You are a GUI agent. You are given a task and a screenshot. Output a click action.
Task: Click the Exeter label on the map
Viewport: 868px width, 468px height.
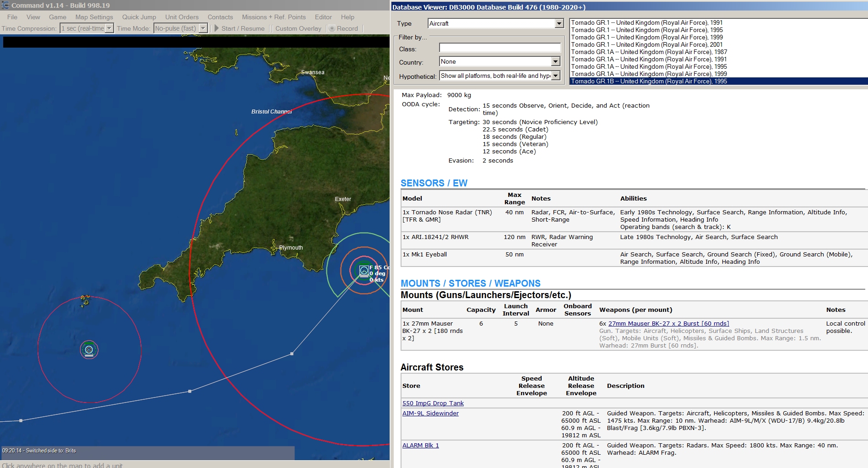343,199
